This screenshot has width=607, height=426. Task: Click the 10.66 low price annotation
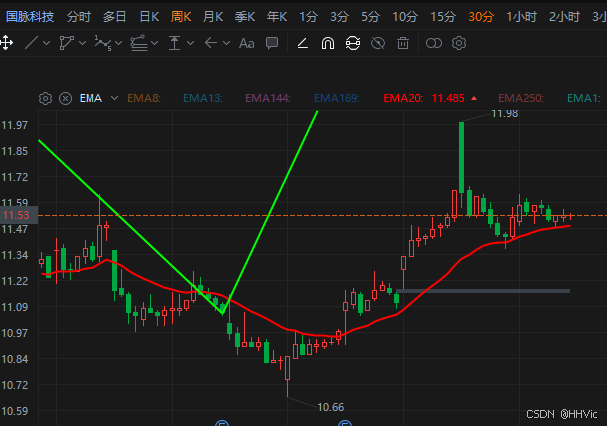tap(331, 407)
